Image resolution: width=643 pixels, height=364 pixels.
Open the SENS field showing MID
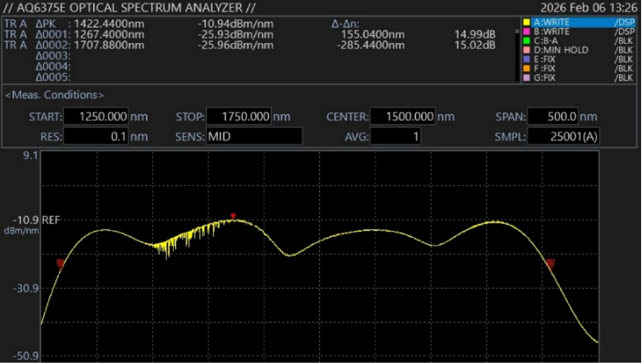tap(253, 136)
